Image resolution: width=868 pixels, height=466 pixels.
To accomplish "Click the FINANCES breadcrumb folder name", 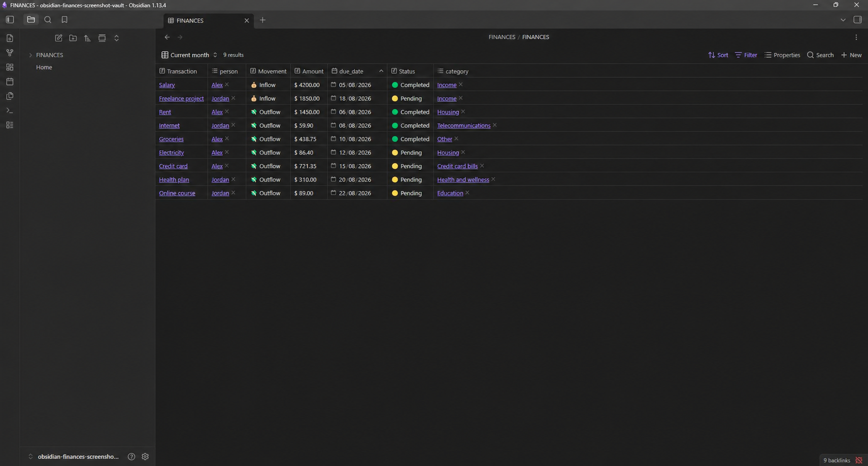I will (502, 37).
